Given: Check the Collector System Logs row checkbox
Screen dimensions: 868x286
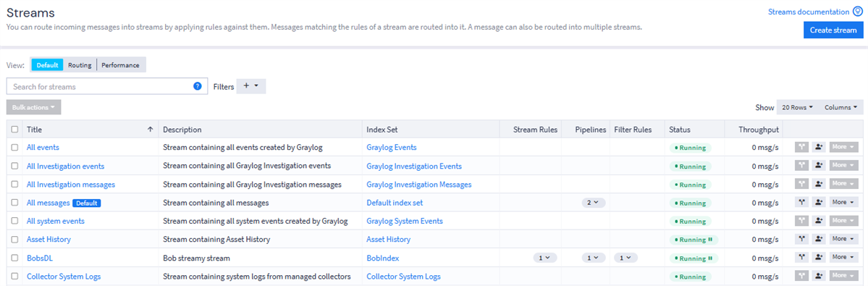Looking at the screenshot, I should click(15, 275).
